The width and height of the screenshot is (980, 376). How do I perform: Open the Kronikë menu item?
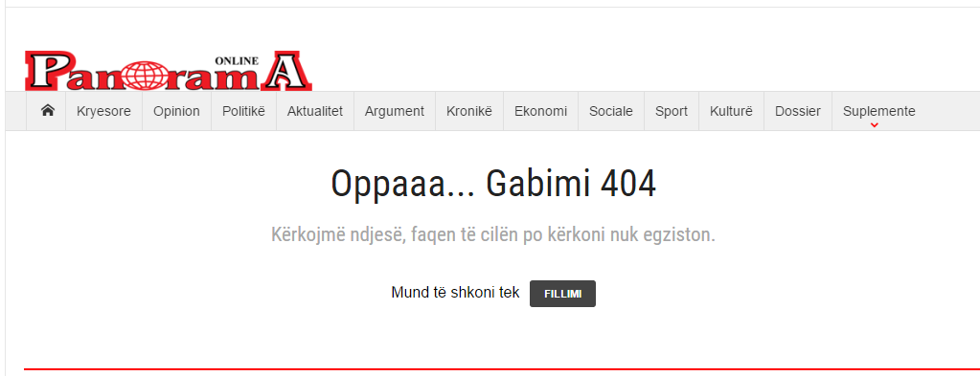coord(469,111)
